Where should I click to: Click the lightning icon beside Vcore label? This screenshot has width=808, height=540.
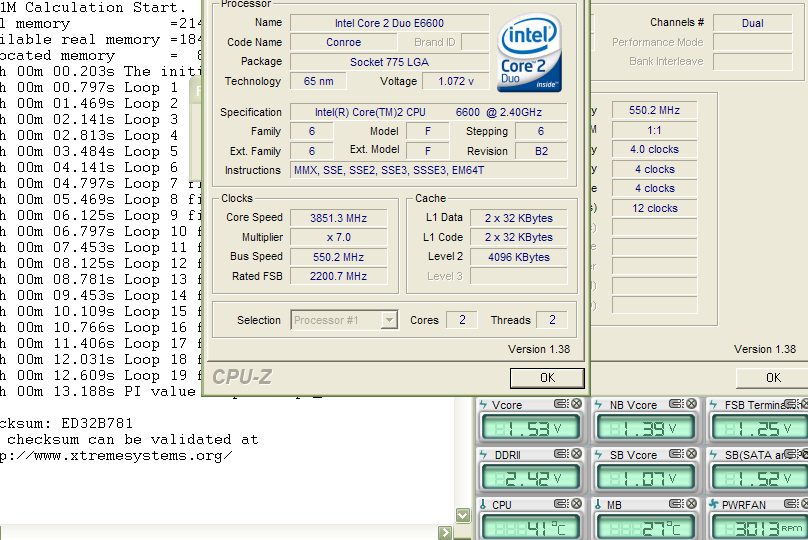(x=483, y=404)
